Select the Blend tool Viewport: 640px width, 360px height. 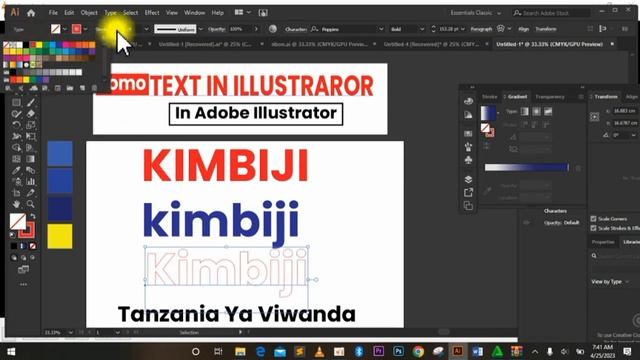click(x=31, y=170)
